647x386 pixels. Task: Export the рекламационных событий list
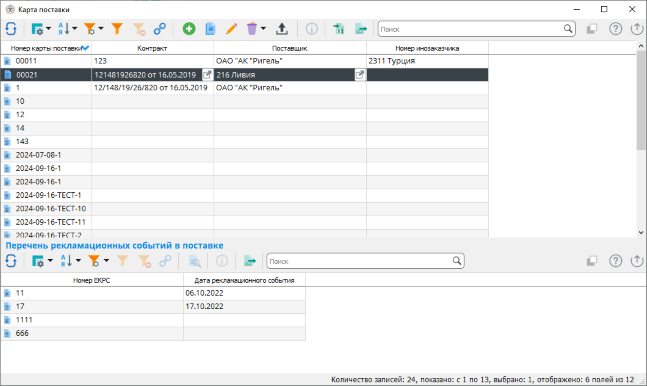pyautogui.click(x=250, y=261)
